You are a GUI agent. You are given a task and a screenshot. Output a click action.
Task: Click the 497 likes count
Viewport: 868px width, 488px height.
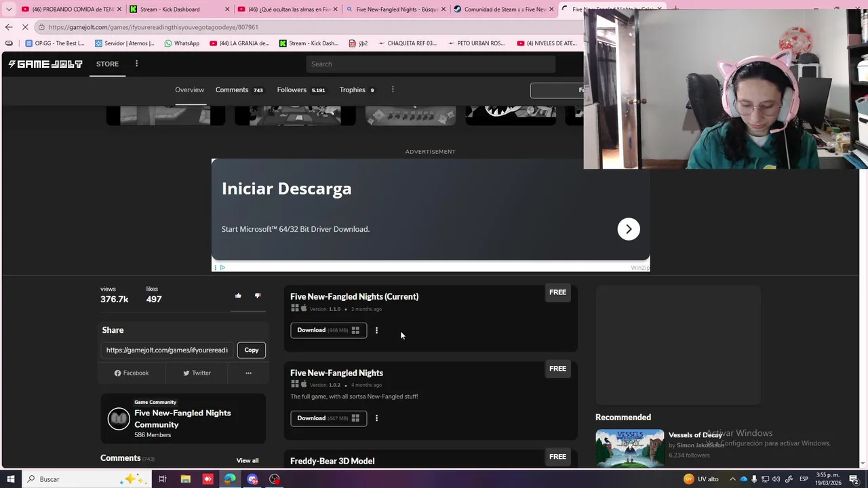coord(154,299)
